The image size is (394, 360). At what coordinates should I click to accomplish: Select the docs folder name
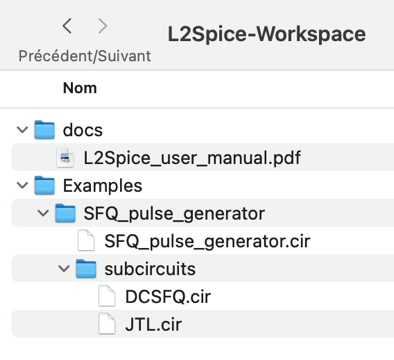(83, 130)
